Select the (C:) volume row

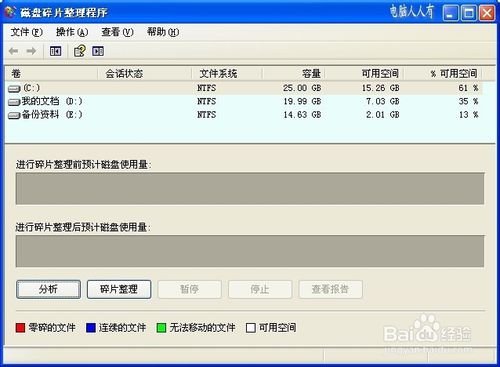coord(244,88)
